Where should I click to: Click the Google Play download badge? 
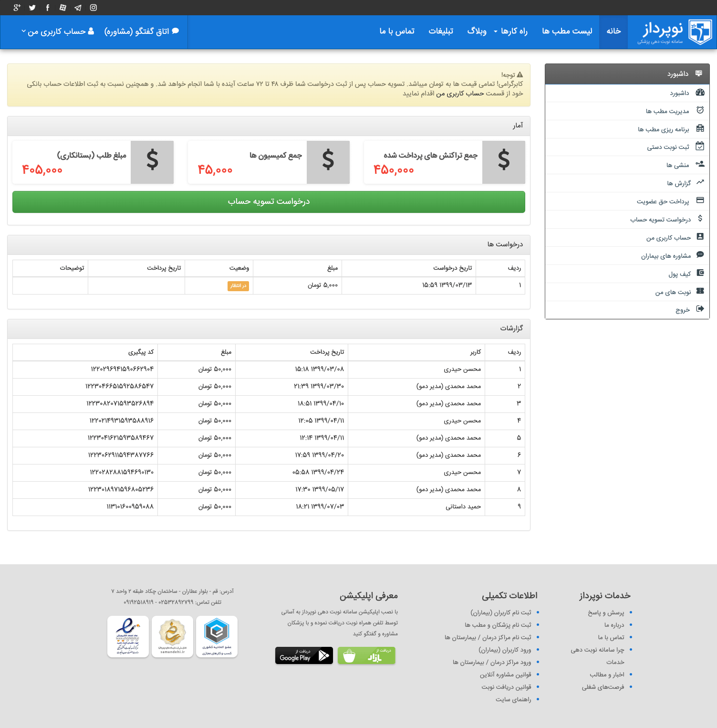[x=304, y=655]
